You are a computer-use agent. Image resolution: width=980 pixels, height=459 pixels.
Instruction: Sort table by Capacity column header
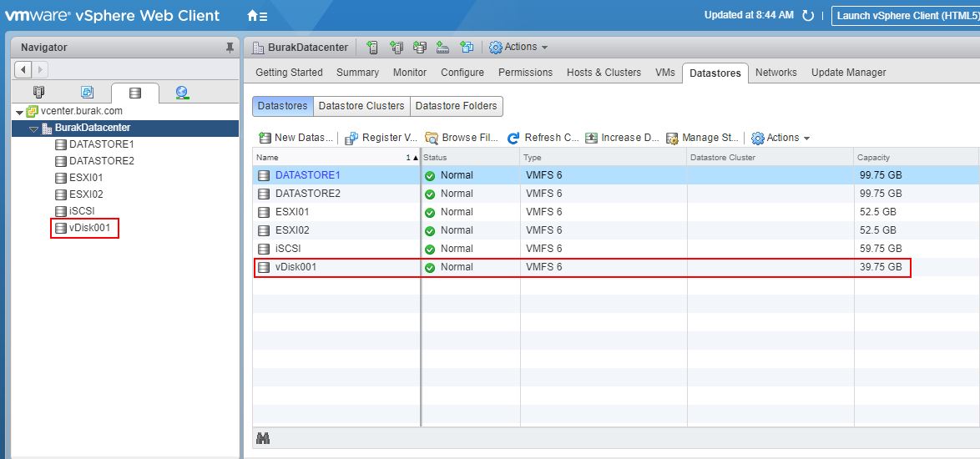coord(917,158)
